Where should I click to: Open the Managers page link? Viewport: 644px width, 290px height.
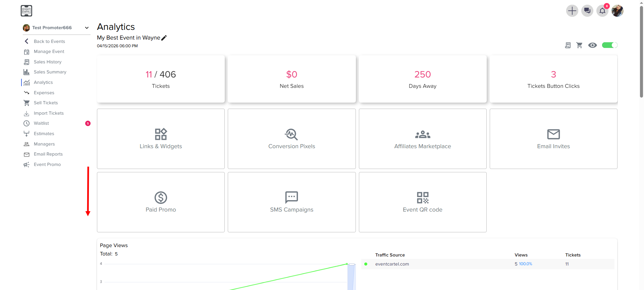tap(44, 144)
